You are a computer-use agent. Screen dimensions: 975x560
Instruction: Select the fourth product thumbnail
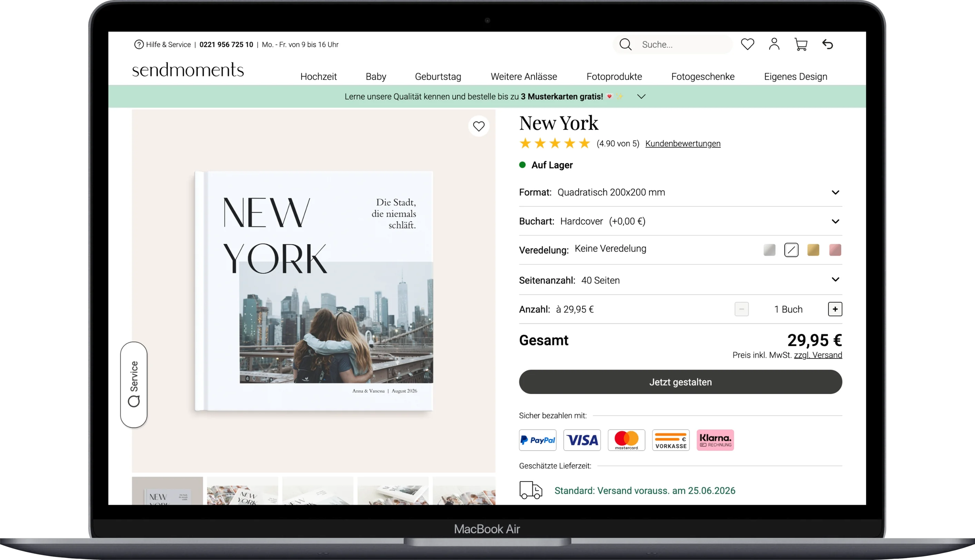(x=393, y=491)
